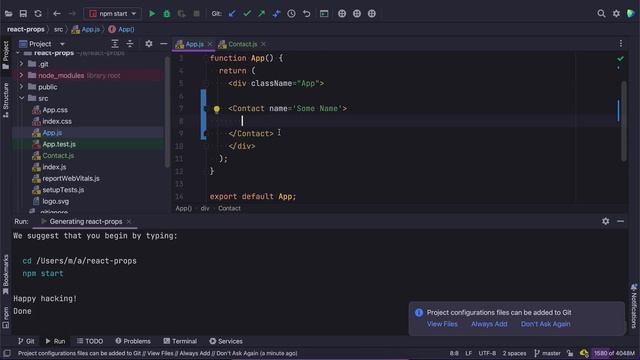Image resolution: width=640 pixels, height=360 pixels.
Task: Hide the Project panel with minus
Action: (164, 44)
